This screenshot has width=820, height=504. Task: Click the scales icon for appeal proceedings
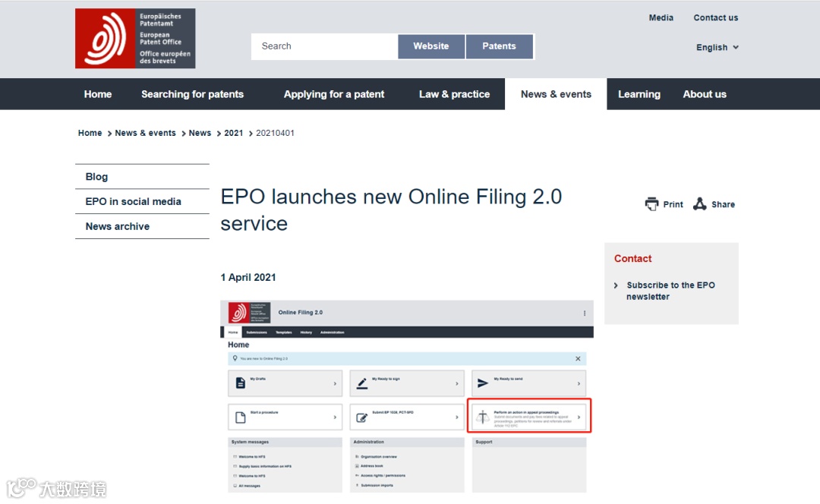click(x=483, y=417)
